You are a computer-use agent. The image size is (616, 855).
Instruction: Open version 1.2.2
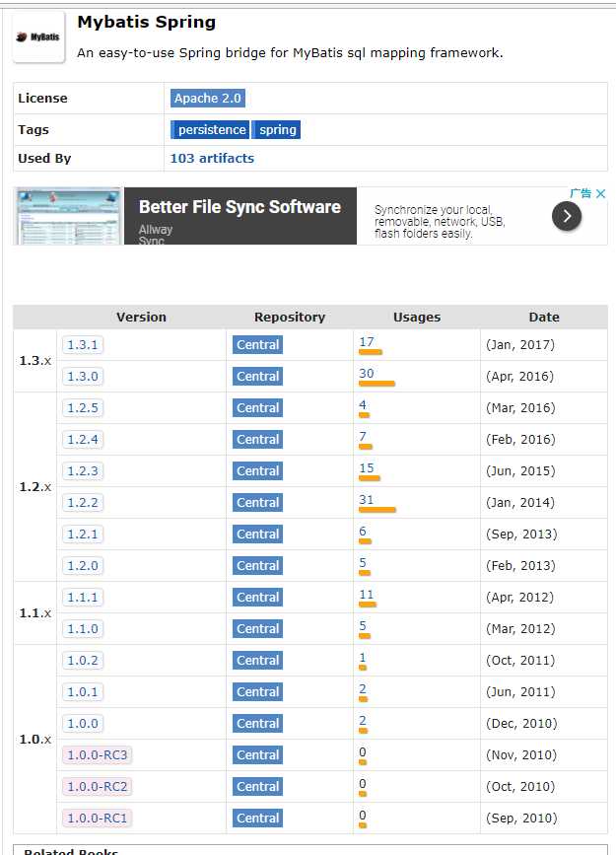pos(83,503)
